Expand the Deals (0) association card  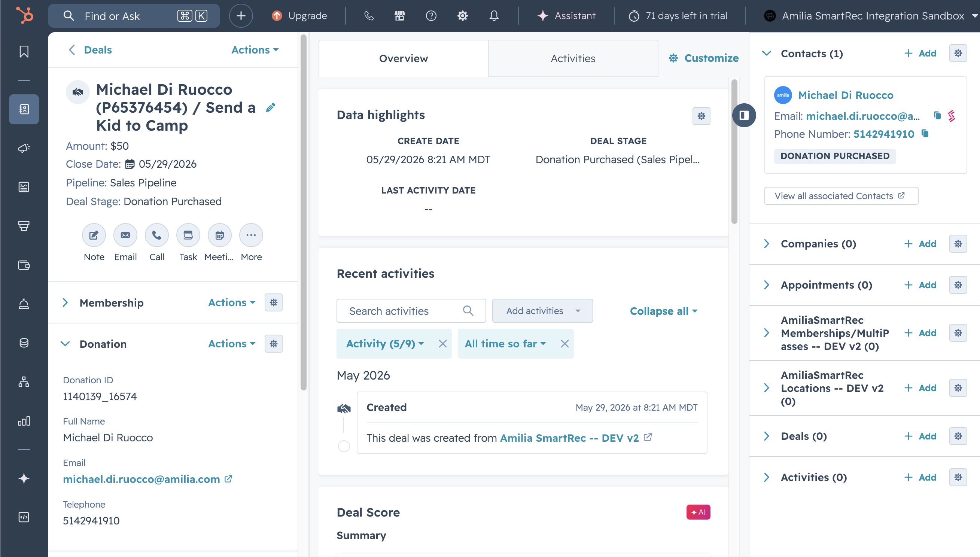(x=767, y=436)
